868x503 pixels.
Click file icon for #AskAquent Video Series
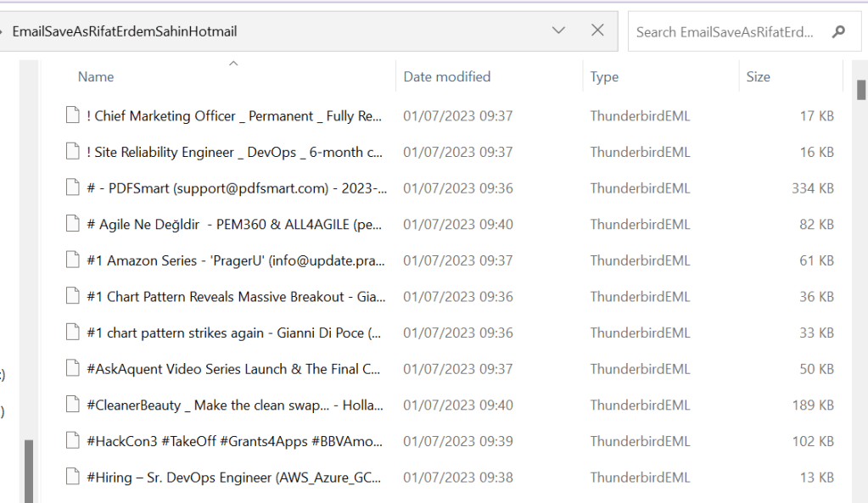tap(72, 368)
